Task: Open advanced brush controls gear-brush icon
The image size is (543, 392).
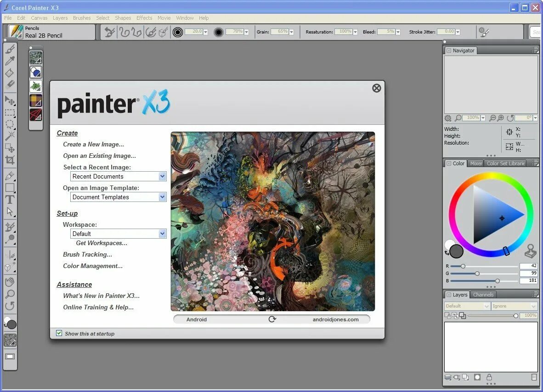Action: tap(483, 32)
